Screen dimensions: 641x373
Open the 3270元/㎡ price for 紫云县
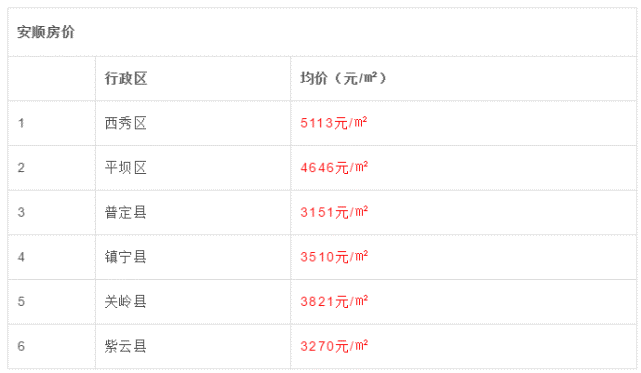click(x=334, y=346)
